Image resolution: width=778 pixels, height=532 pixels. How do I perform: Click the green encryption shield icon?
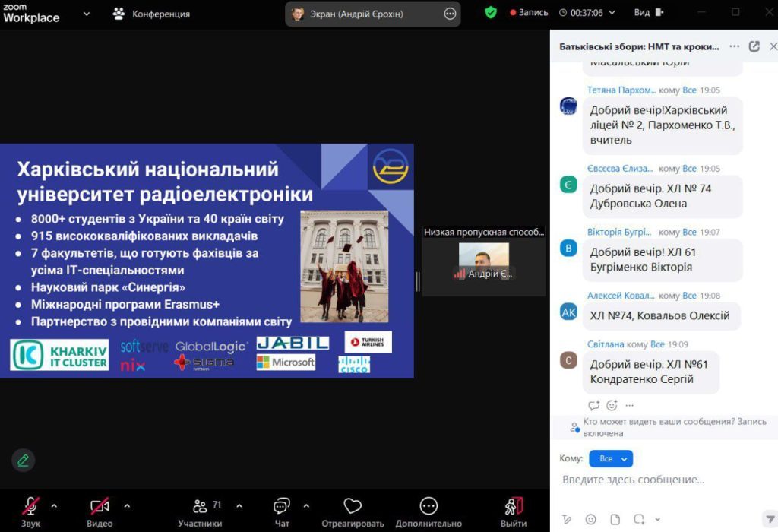click(x=491, y=12)
